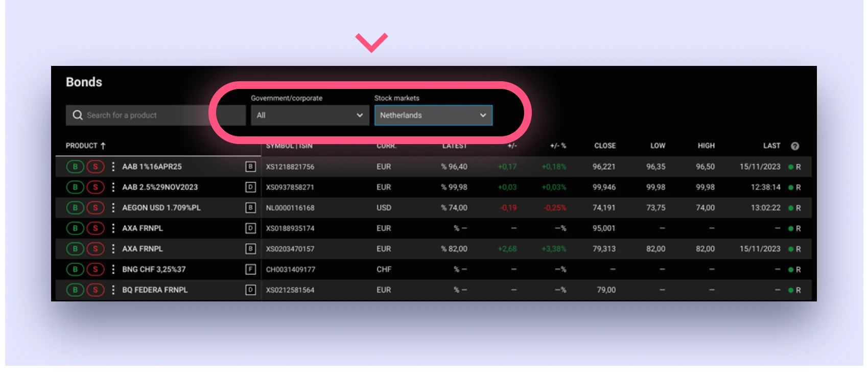Image resolution: width=868 pixels, height=376 pixels.
Task: Open the Government/corporate dropdown
Action: [x=310, y=115]
